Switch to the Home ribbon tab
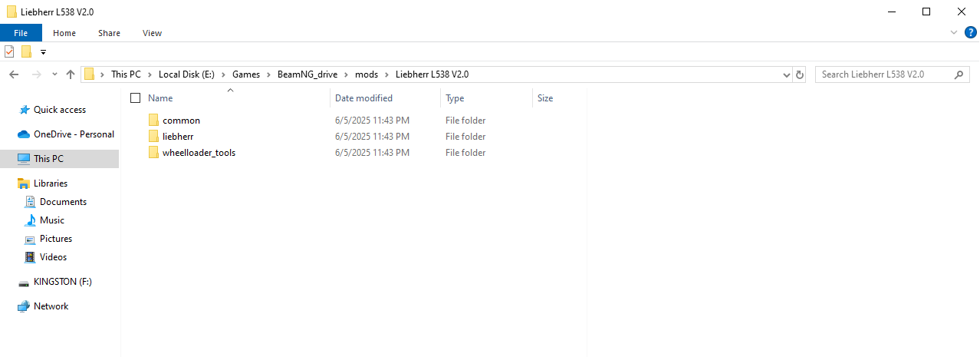Viewport: 980px width, 357px height. tap(64, 33)
